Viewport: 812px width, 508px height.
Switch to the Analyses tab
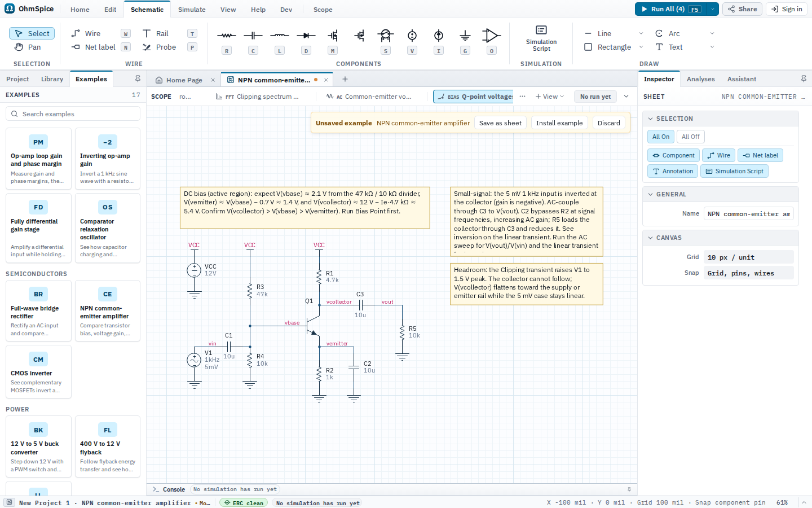(700, 79)
